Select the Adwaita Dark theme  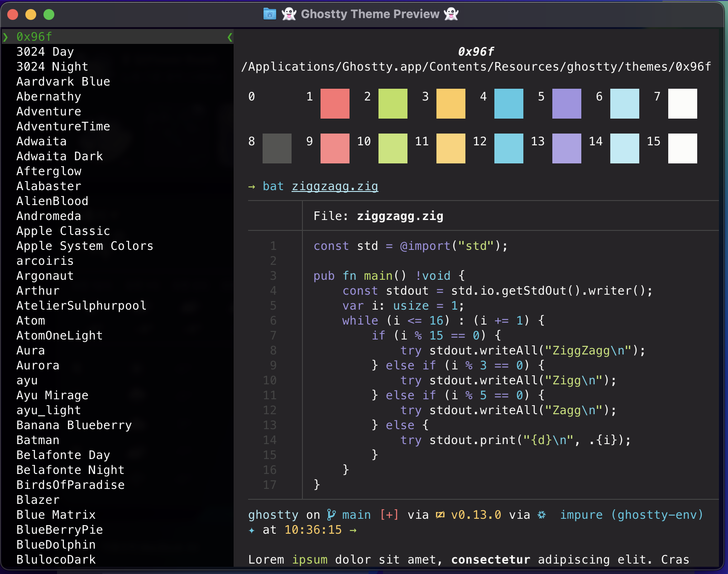click(60, 156)
